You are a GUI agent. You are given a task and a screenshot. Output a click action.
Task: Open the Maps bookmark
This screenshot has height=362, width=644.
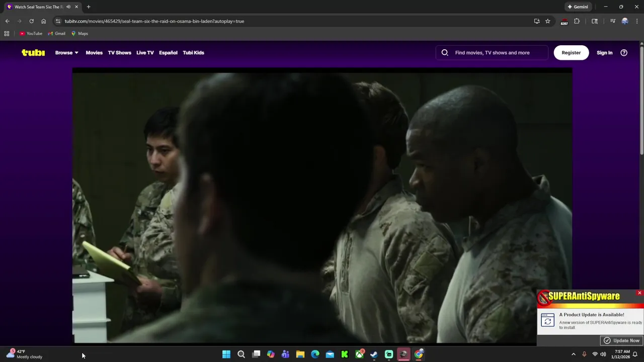[x=79, y=34]
